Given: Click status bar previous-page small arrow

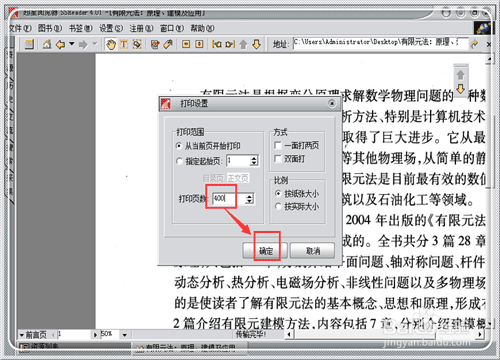Looking at the screenshot, I should 54,335.
